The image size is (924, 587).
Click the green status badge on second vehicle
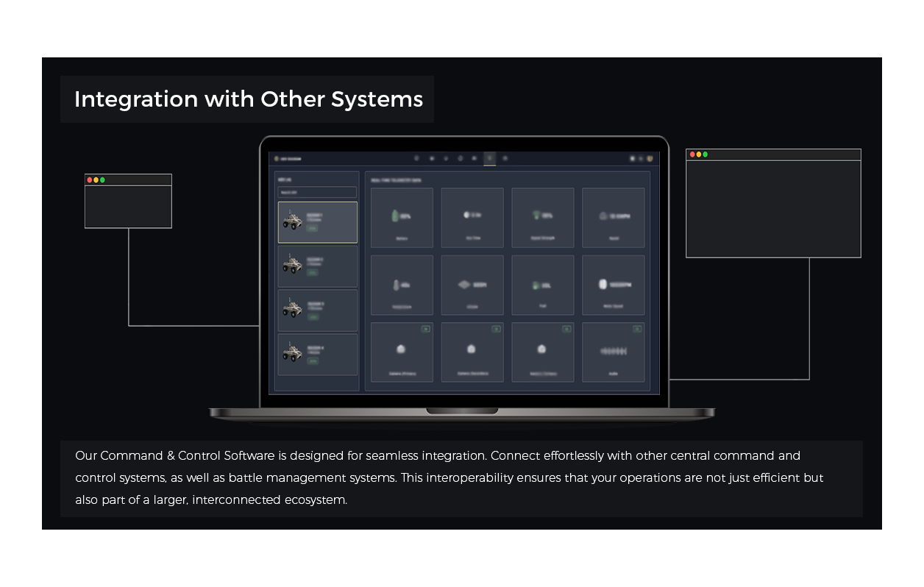[313, 273]
